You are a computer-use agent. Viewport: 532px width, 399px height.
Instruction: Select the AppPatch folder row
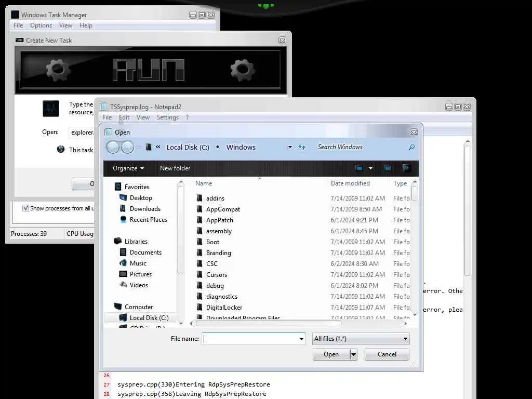point(302,220)
